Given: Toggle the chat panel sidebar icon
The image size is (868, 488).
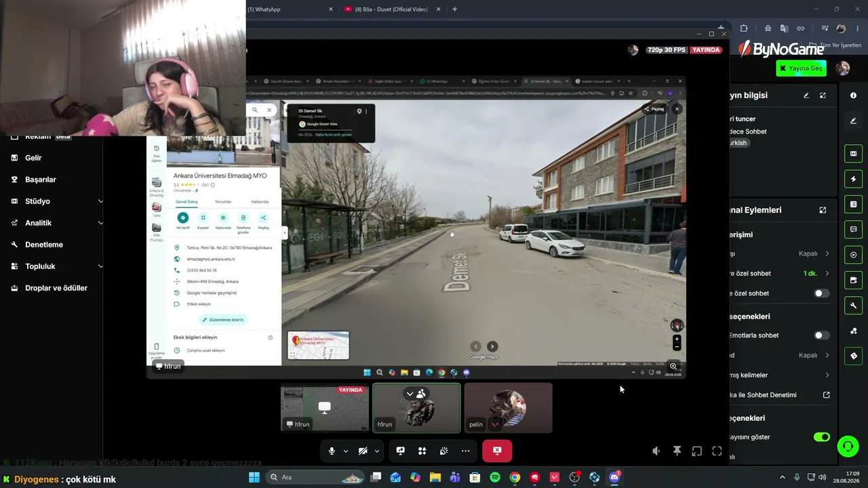Looking at the screenshot, I should [x=853, y=229].
